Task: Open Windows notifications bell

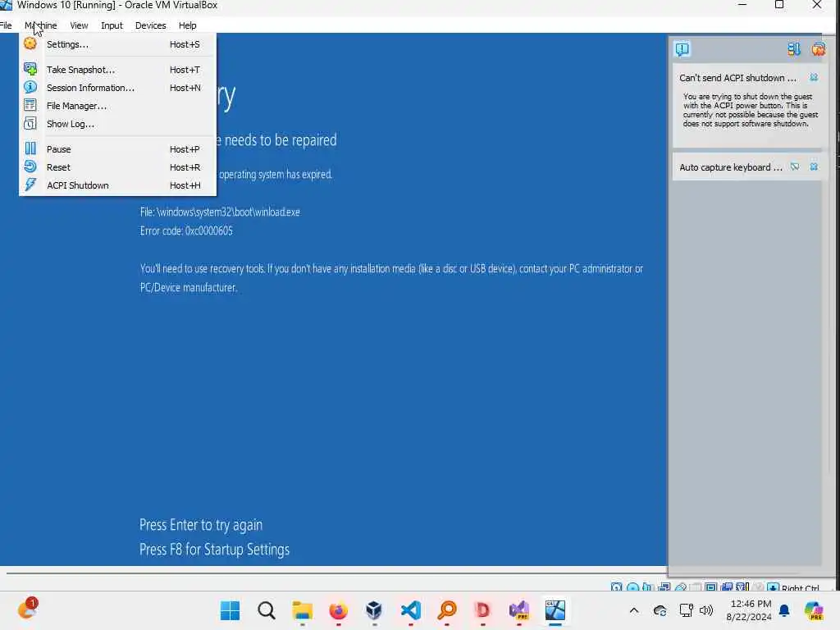Action: click(784, 610)
